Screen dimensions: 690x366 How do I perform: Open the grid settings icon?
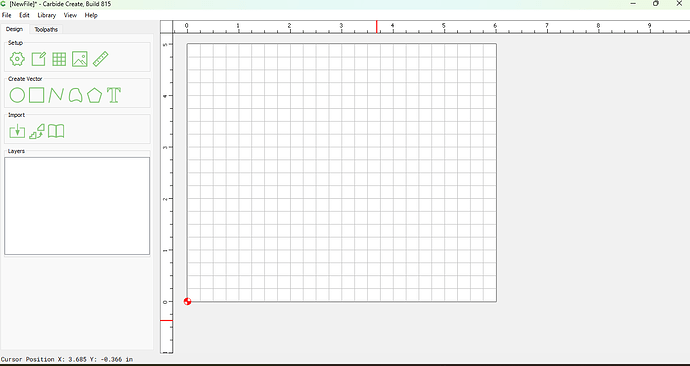pos(59,59)
